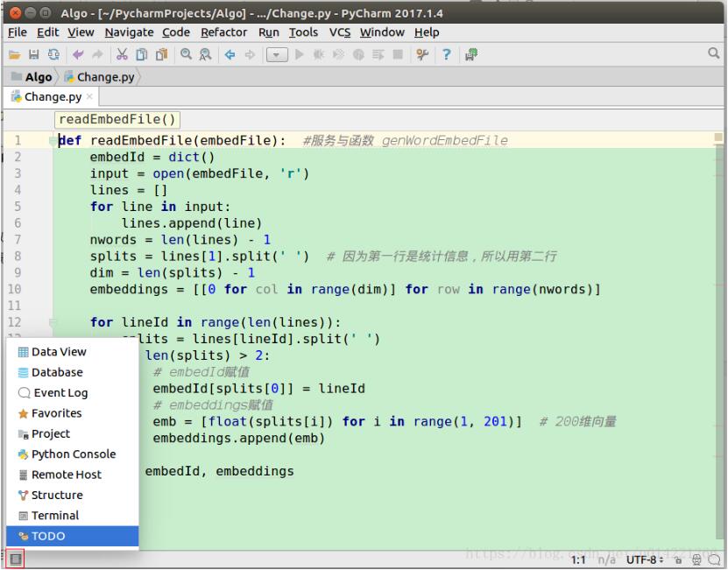Open the VCS menu
Screen dimensions: 728x570
(340, 32)
